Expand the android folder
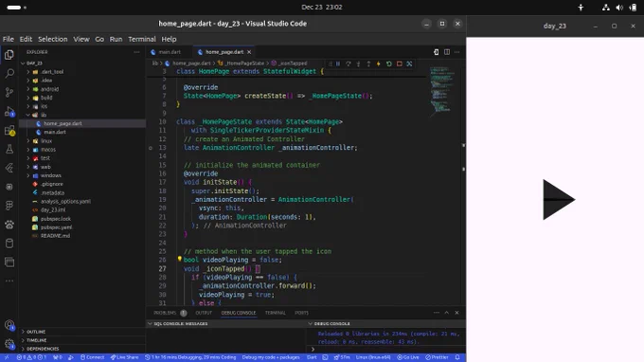Viewport: 644px width, 362px height. (49, 89)
